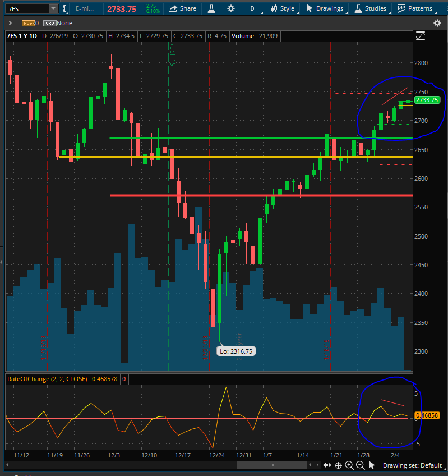448x476 pixels.
Task: Click the C: 2733.75 close value
Action: (x=188, y=36)
